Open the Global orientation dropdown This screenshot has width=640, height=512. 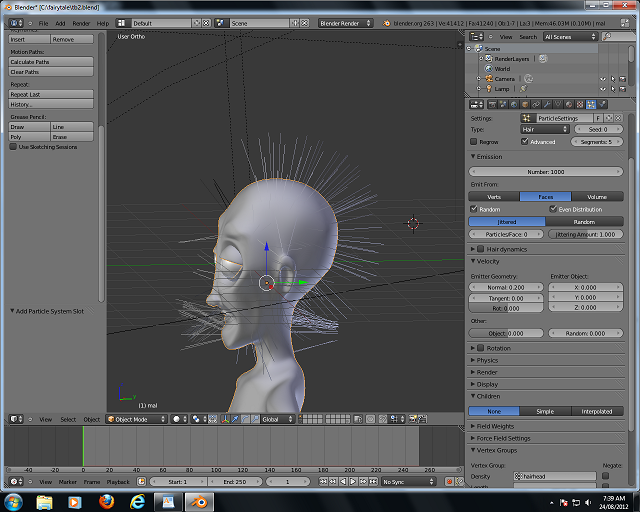pos(278,419)
